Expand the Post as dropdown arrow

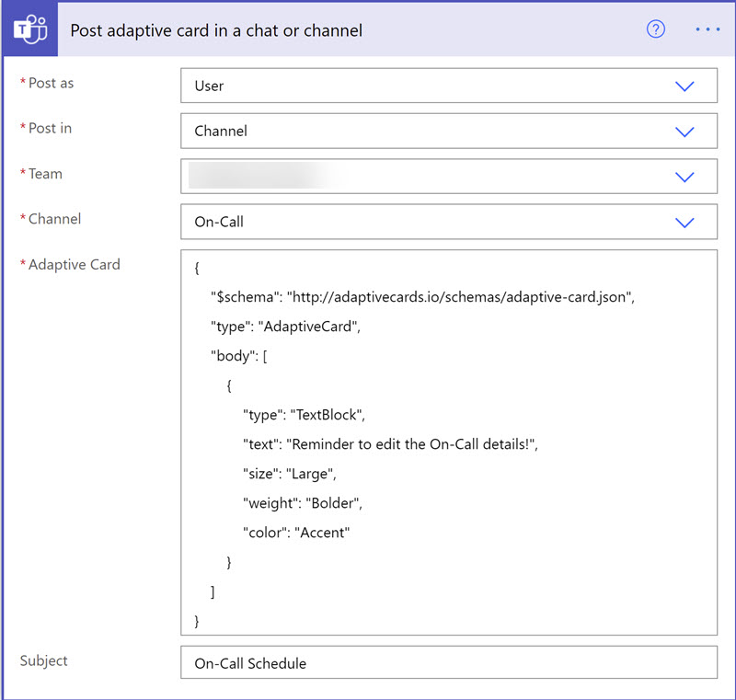(684, 86)
